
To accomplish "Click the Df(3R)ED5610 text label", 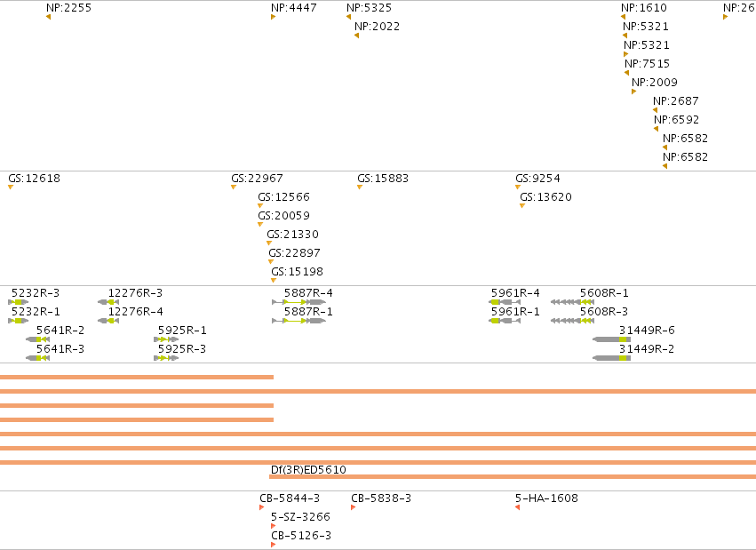I will click(308, 469).
